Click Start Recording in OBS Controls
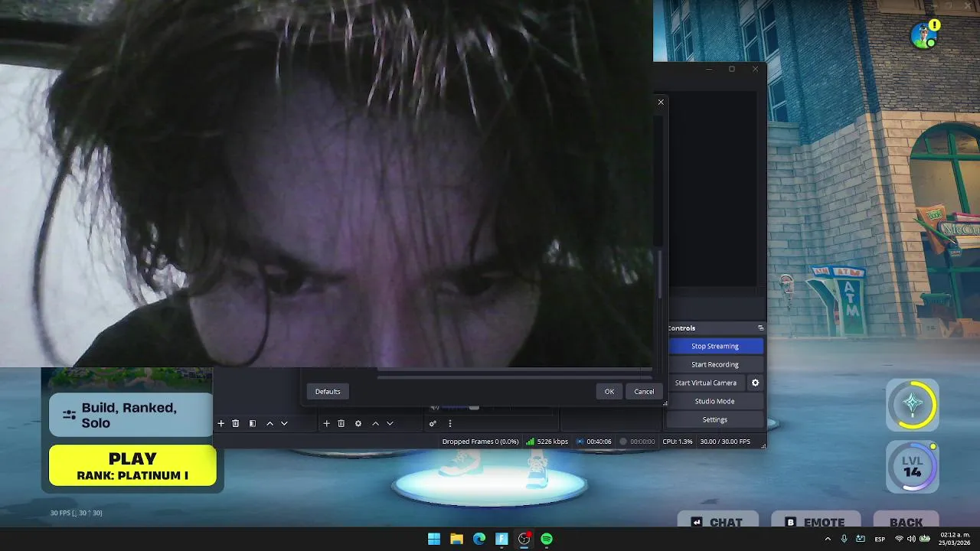The height and width of the screenshot is (551, 980). [x=715, y=364]
